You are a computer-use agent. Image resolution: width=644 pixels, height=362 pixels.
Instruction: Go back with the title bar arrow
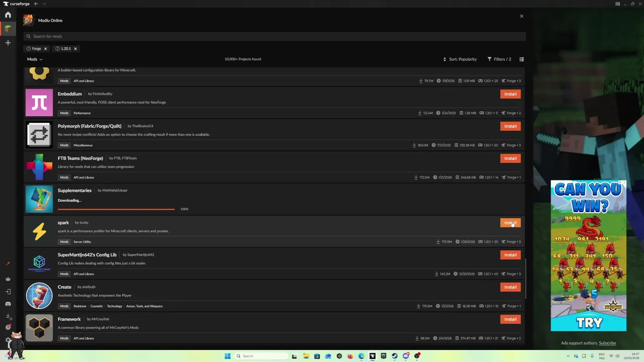[36, 4]
